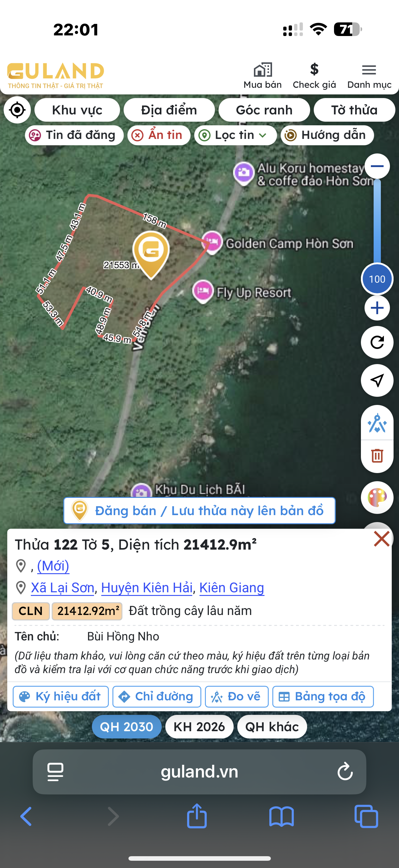The height and width of the screenshot is (868, 399).
Task: Open the Địa điểm search pill
Action: (x=169, y=110)
